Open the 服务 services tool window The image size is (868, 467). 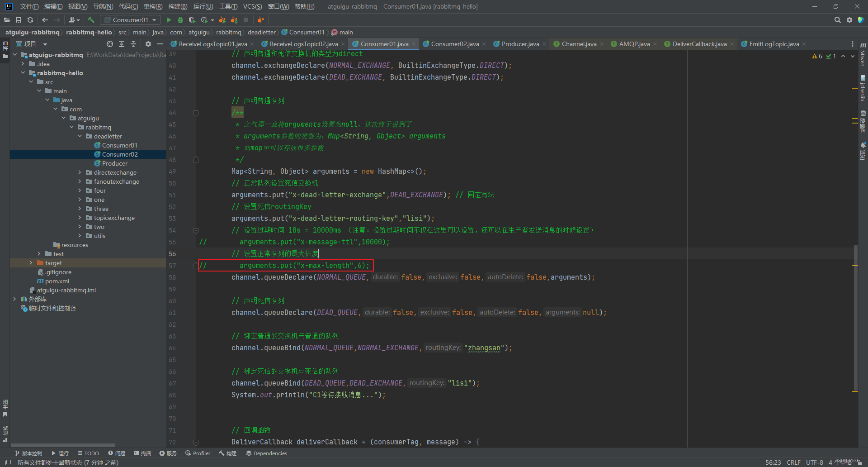coord(168,453)
